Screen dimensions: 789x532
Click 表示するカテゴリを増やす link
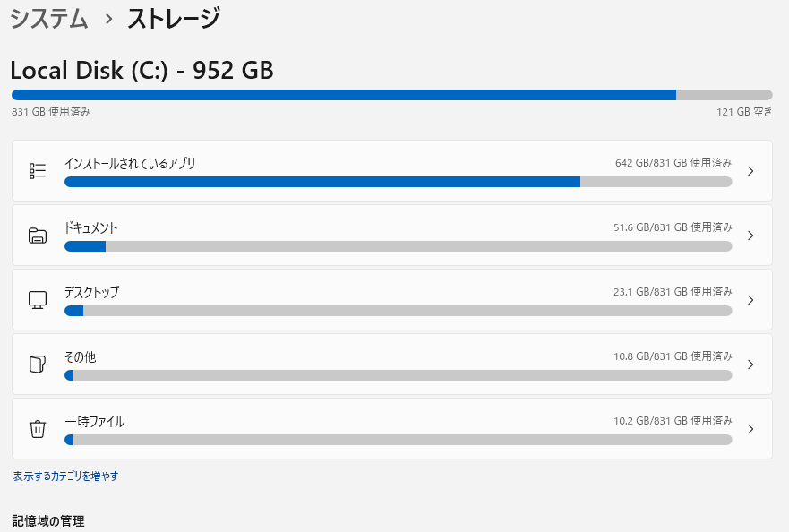(65, 476)
